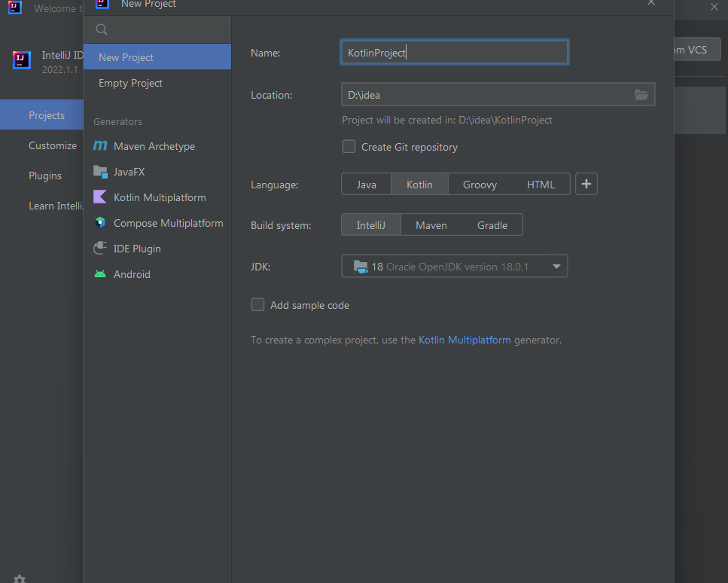Click the search magnifier icon in generator list
The width and height of the screenshot is (728, 583).
tap(101, 29)
